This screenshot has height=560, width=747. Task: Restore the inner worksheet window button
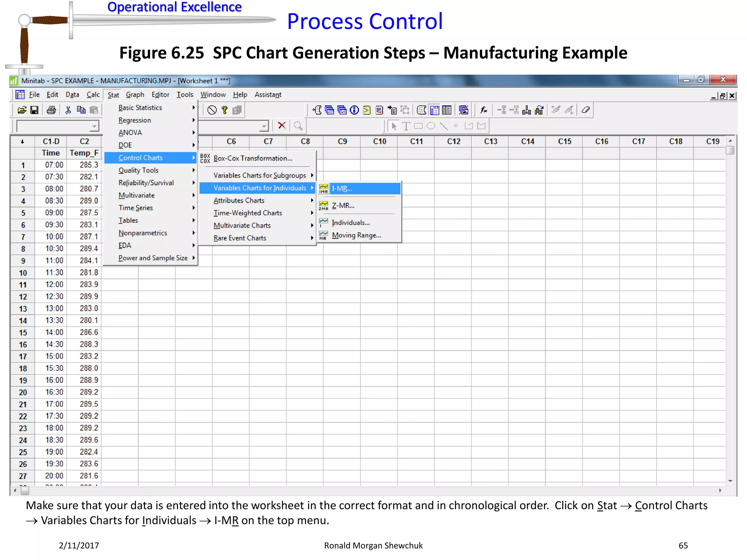(723, 96)
